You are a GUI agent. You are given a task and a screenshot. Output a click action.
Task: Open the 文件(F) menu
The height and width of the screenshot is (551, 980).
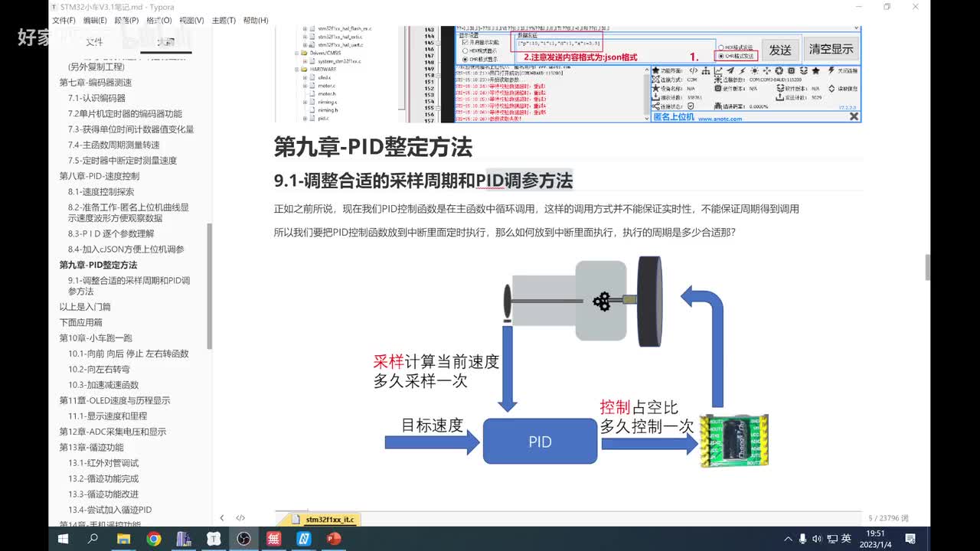tap(64, 21)
